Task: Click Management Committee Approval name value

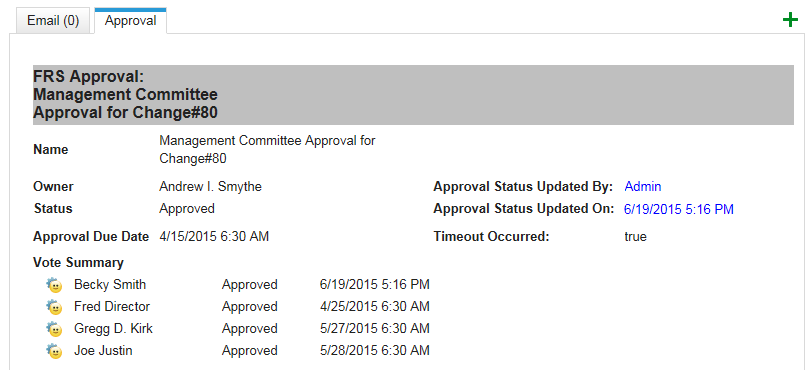Action: (x=267, y=149)
